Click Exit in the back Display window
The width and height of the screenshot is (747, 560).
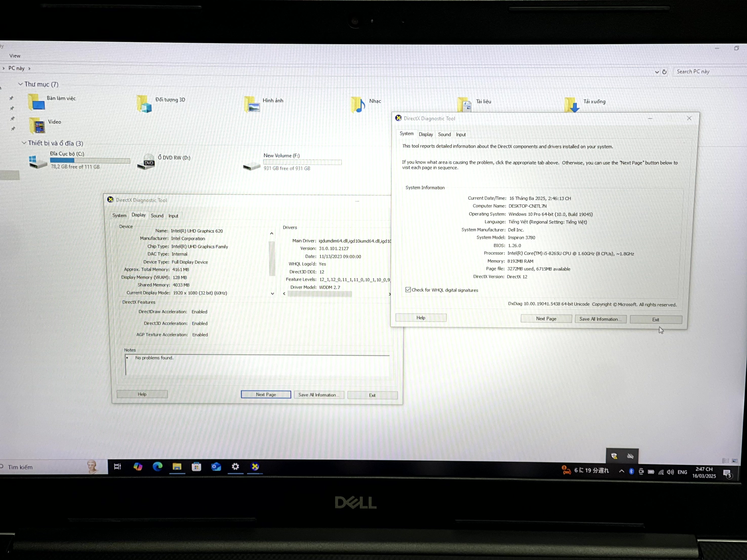pos(372,395)
